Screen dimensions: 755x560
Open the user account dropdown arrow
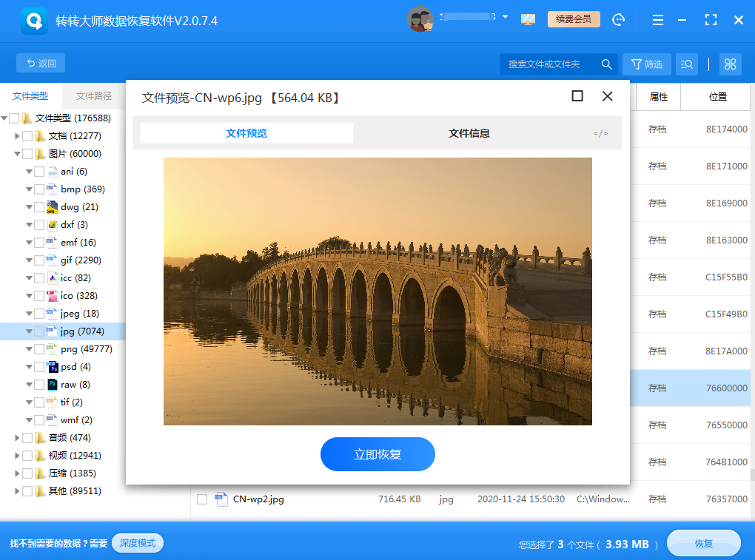506,16
